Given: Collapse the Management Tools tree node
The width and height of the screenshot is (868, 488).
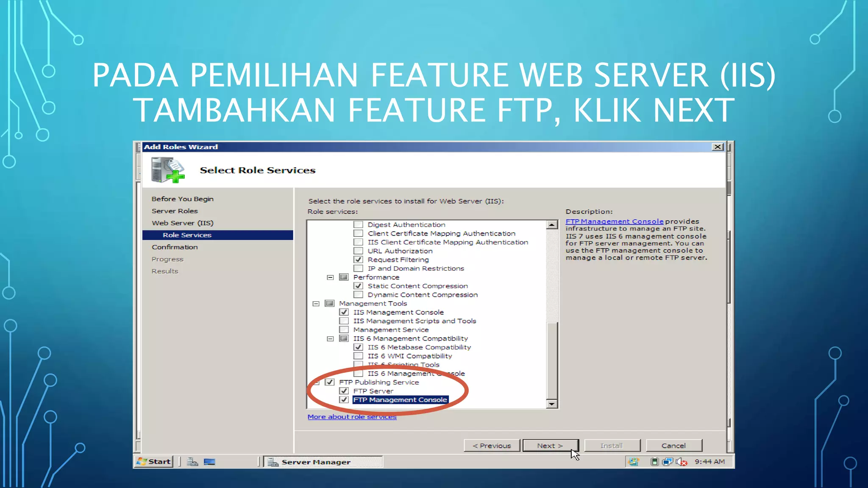Looking at the screenshot, I should [316, 304].
